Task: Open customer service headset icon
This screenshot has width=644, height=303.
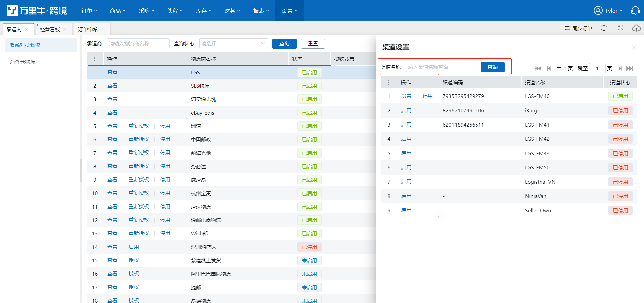Action: tap(635, 11)
